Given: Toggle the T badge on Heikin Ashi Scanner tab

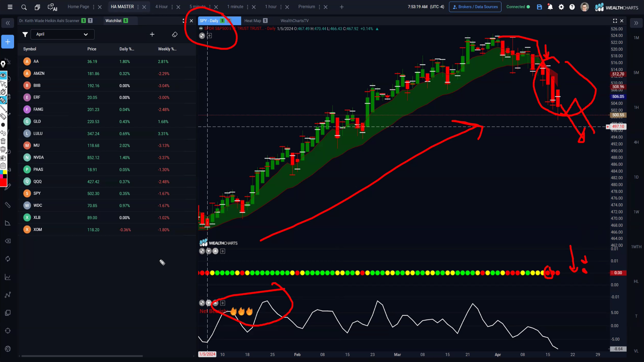Looking at the screenshot, I should pos(90,21).
